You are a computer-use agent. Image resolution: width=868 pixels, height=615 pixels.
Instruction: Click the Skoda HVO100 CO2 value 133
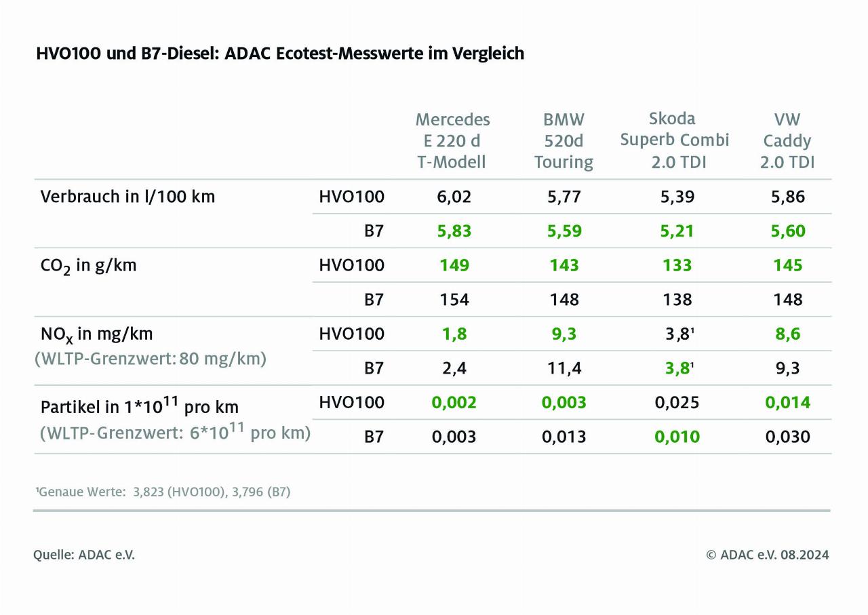[x=676, y=265]
